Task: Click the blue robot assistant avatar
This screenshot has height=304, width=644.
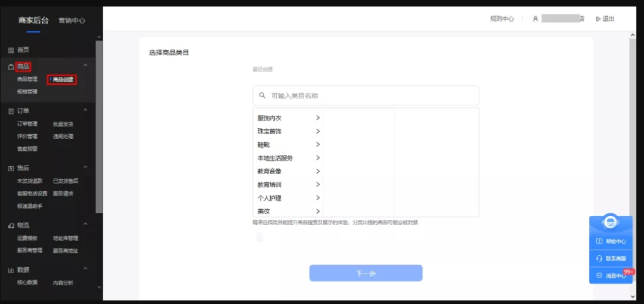Action: [x=611, y=222]
